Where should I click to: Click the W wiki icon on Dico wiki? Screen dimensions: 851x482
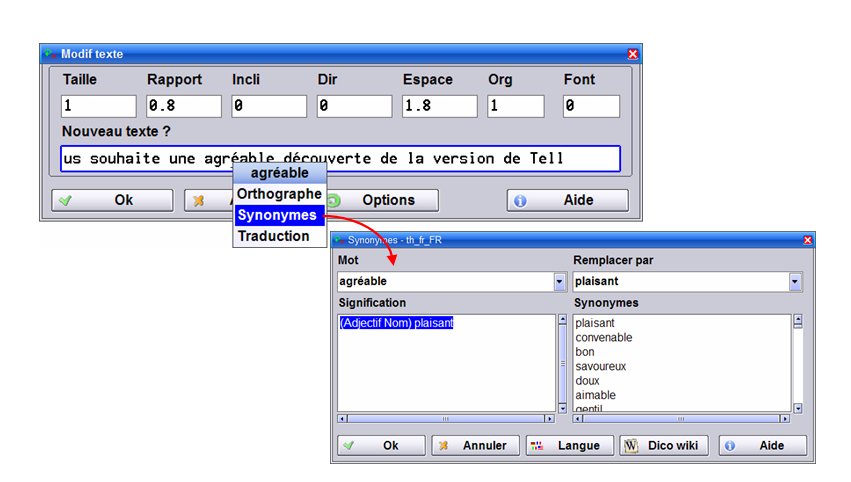630,446
